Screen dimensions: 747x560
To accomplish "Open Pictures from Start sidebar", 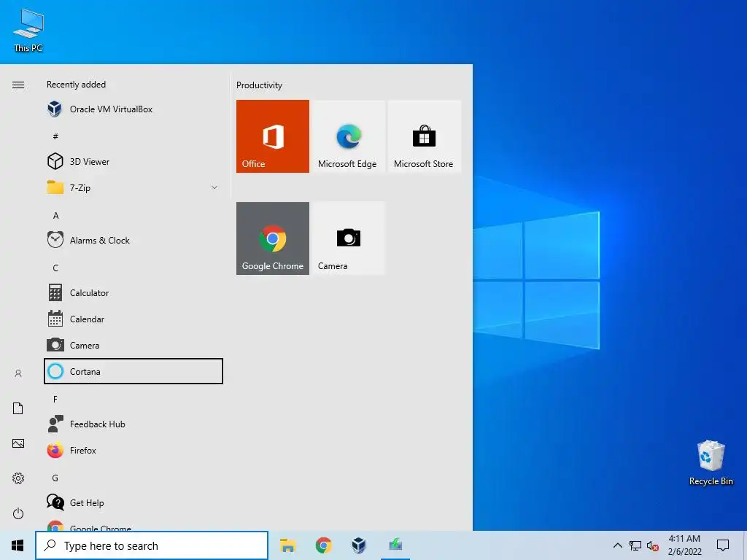I will 18,443.
